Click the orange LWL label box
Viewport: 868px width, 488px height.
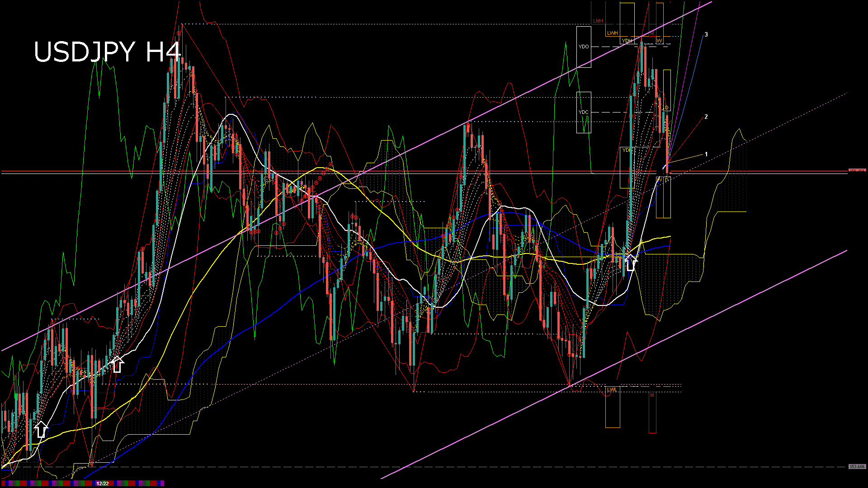click(x=612, y=389)
